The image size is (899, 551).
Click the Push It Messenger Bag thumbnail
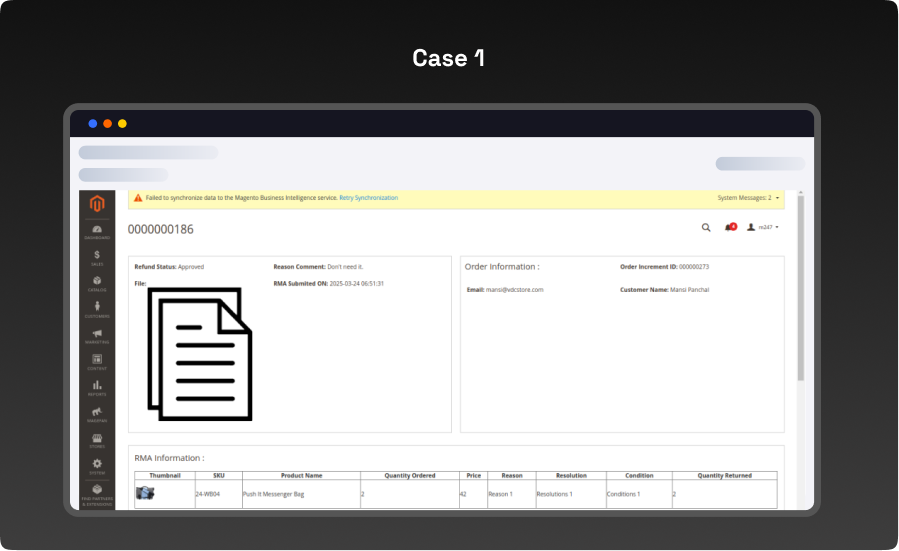(x=145, y=493)
